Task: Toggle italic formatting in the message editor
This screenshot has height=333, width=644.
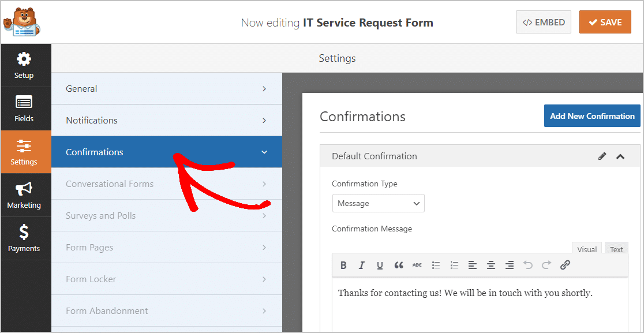Action: click(362, 265)
